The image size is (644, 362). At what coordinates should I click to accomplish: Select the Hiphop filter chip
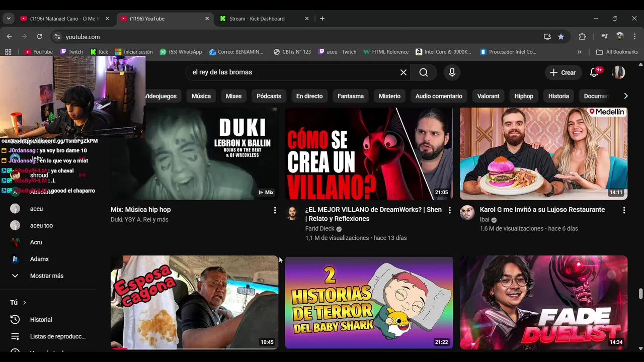click(524, 96)
